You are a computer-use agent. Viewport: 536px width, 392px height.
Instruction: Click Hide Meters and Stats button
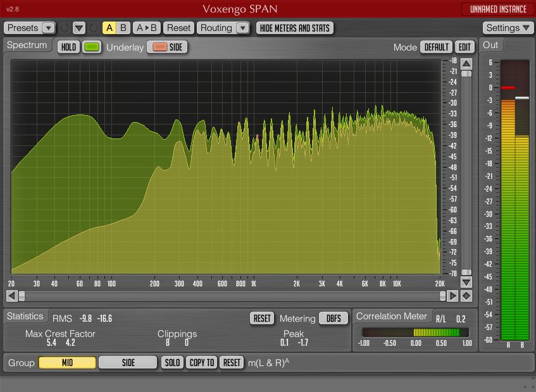pyautogui.click(x=295, y=28)
